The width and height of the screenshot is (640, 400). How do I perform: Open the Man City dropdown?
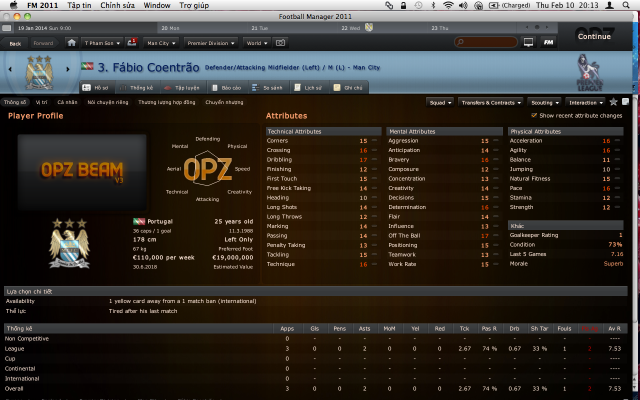tap(161, 43)
